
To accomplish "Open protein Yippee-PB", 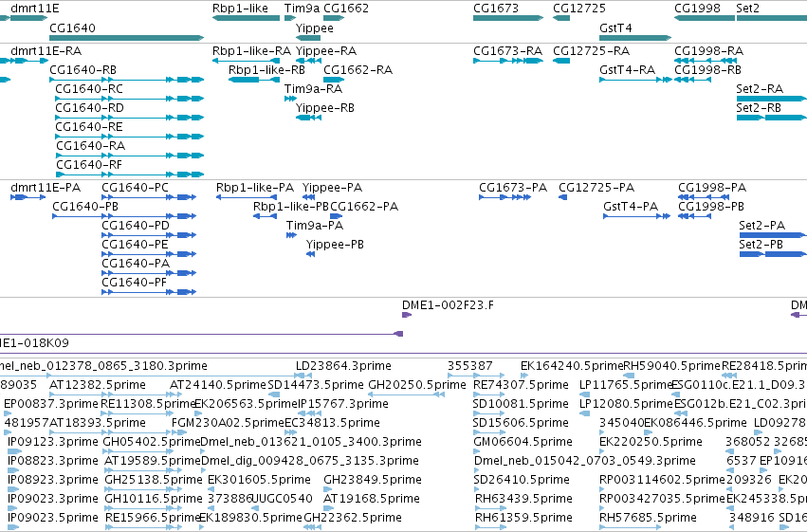I will pos(335,246).
